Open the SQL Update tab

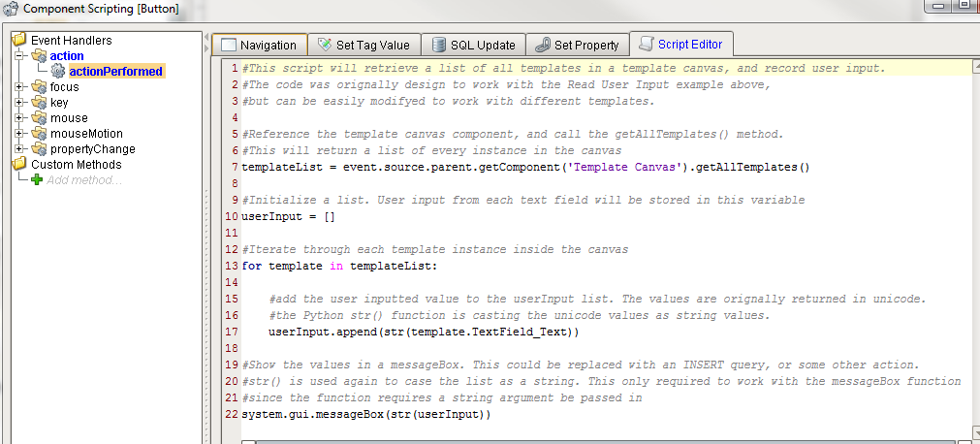point(474,45)
